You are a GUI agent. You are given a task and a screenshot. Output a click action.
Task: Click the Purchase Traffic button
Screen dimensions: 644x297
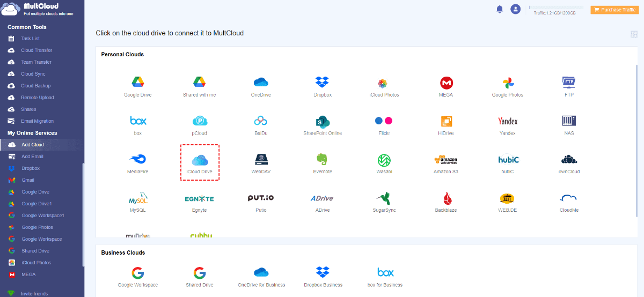pyautogui.click(x=614, y=10)
